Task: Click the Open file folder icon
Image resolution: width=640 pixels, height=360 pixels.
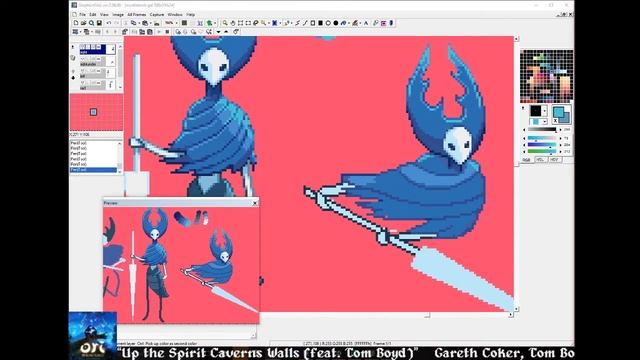Action: tap(83, 23)
